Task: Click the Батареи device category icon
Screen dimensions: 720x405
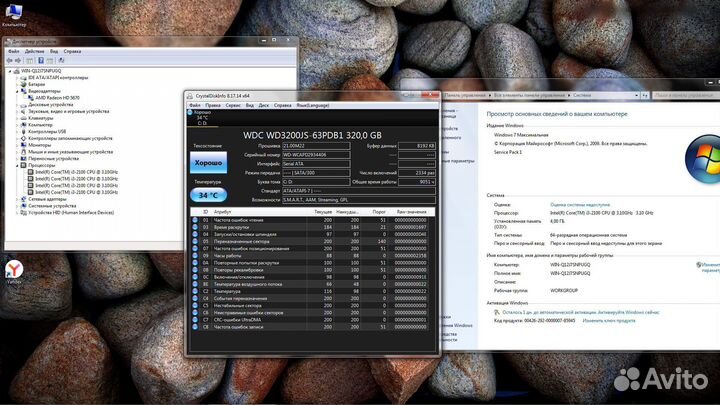Action: 25,85
